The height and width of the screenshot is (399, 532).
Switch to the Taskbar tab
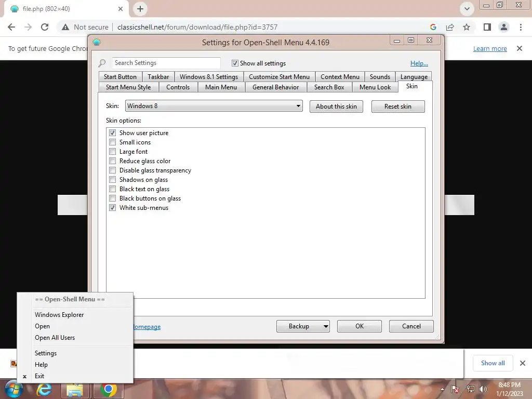158,77
